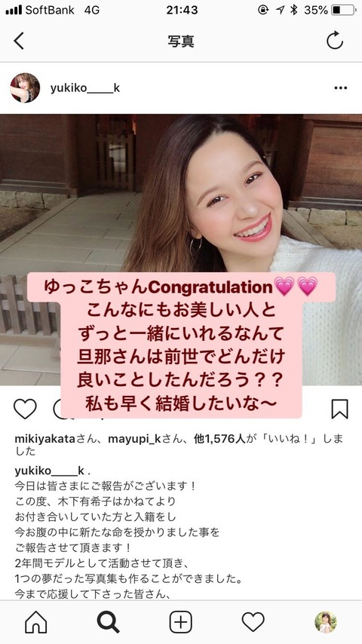This screenshot has height=644, width=362.
Task: Save post with bookmark icon
Action: [x=339, y=409]
